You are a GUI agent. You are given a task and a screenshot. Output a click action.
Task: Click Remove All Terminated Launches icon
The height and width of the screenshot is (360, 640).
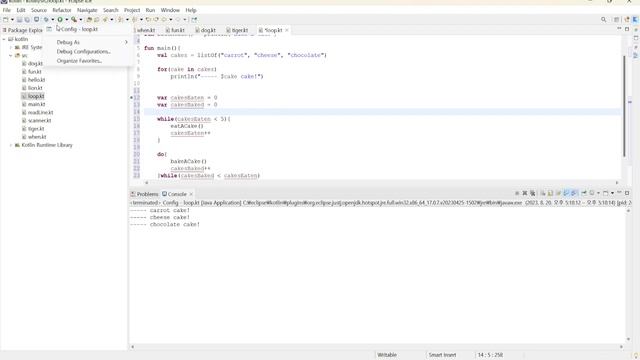click(533, 193)
